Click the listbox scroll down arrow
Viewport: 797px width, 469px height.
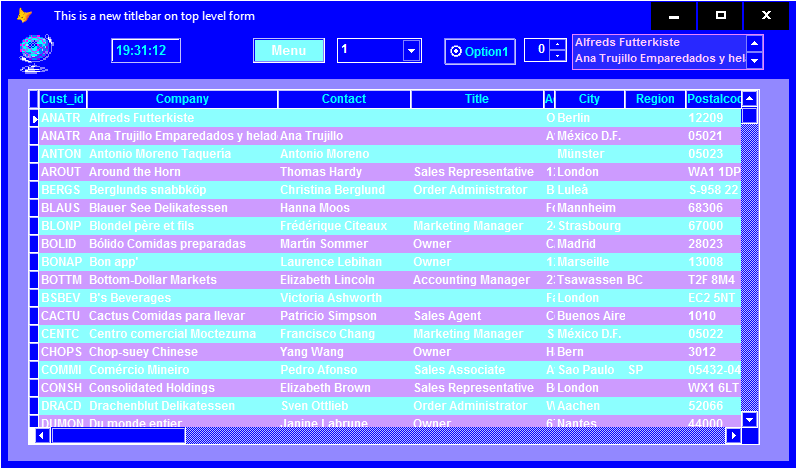[754, 60]
